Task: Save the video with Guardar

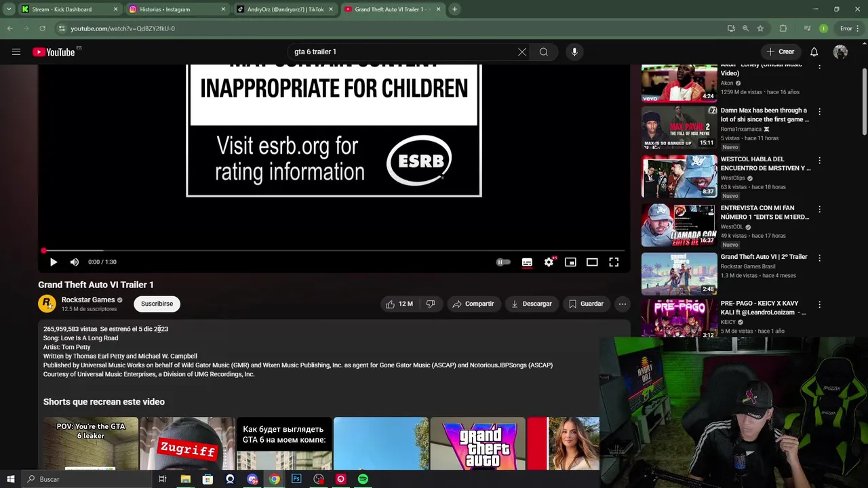Action: coord(586,304)
